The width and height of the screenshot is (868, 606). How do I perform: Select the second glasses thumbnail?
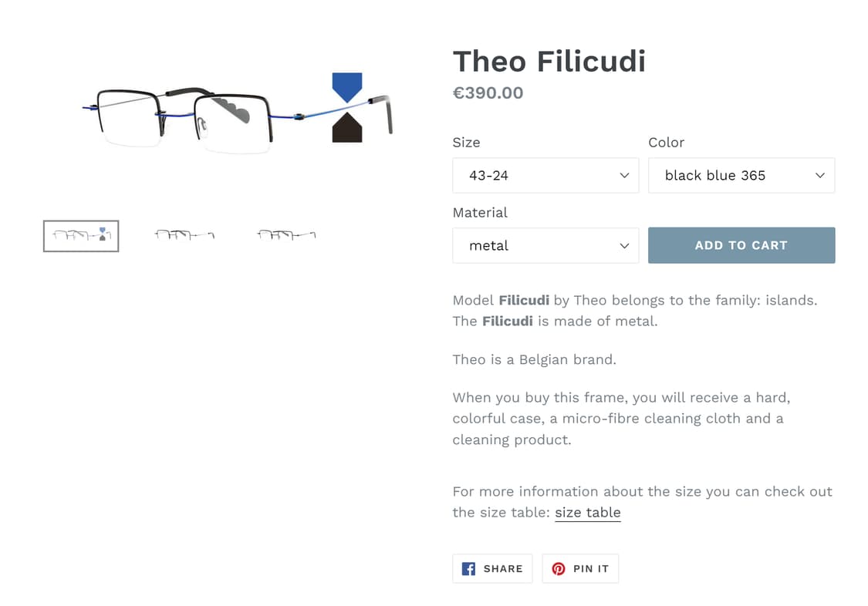point(184,234)
